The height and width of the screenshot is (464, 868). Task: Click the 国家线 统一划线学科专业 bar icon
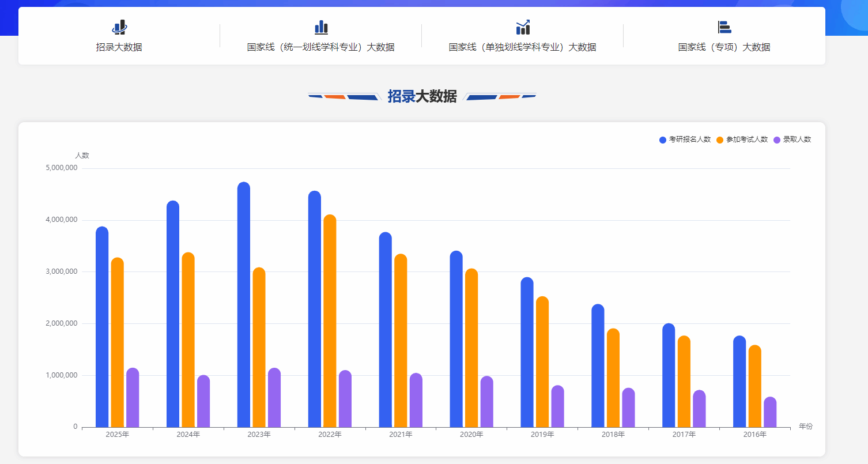click(321, 27)
